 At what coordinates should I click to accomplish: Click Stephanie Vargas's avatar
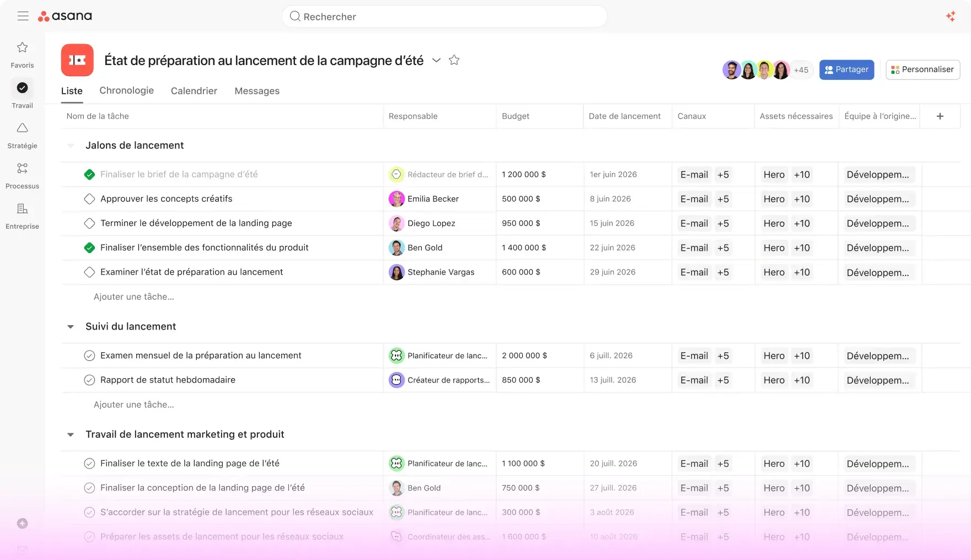point(396,272)
